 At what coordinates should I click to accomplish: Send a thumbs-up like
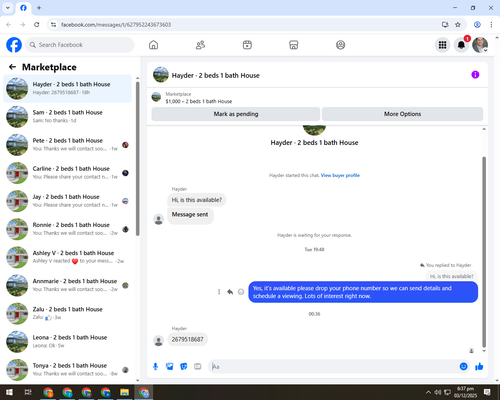479,367
